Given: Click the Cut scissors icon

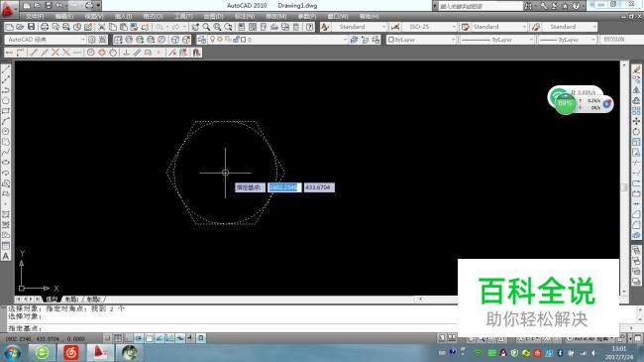Looking at the screenshot, I should [x=101, y=27].
